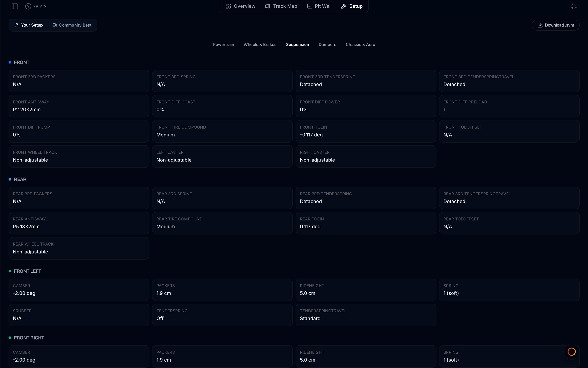Select the Front 3rd Spring card
This screenshot has height=368, width=588.
pyautogui.click(x=222, y=81)
